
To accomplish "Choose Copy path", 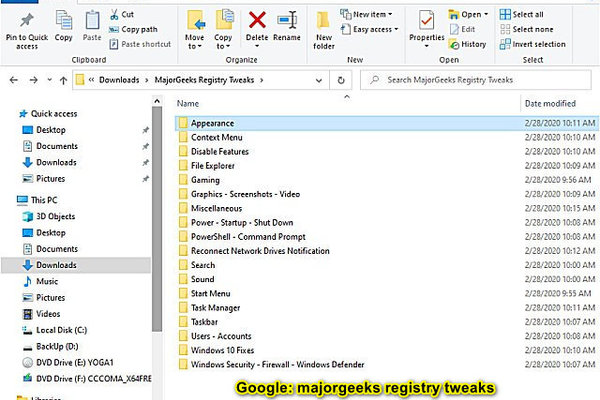I will coord(133,29).
